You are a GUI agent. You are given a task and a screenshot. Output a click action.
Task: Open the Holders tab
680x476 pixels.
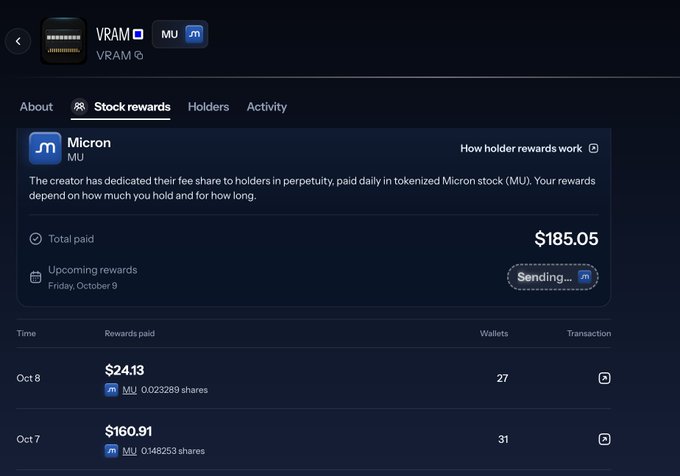pos(208,107)
